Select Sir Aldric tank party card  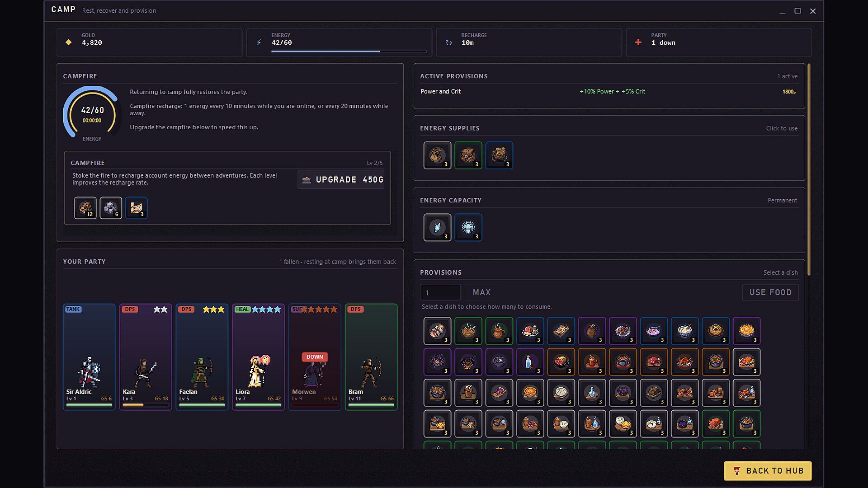coord(89,357)
